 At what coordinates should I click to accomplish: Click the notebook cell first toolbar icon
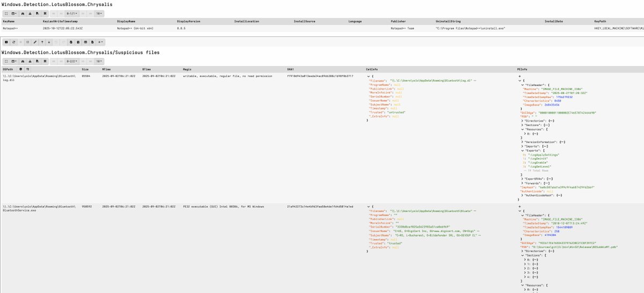tap(6, 42)
